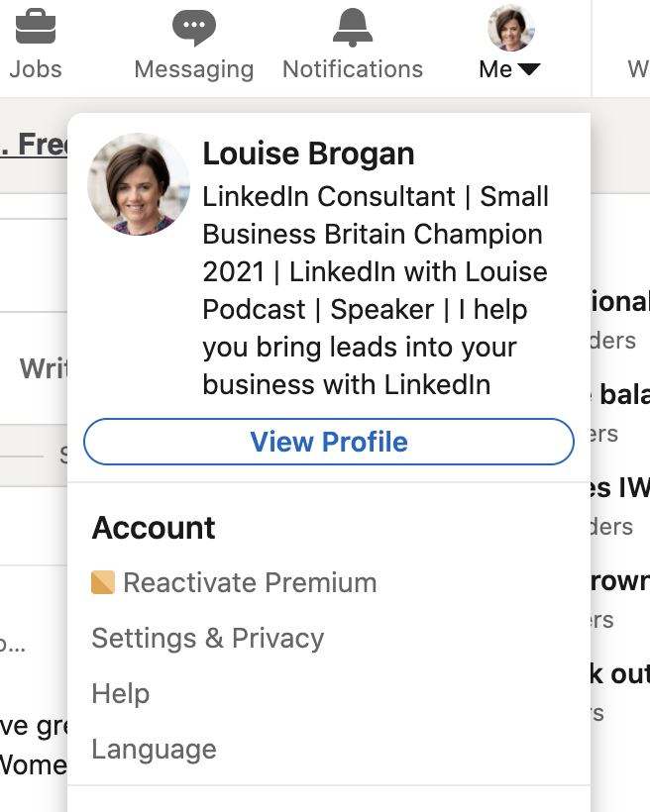The width and height of the screenshot is (650, 812).
Task: Collapse the Me dropdown arrow
Action: (529, 69)
